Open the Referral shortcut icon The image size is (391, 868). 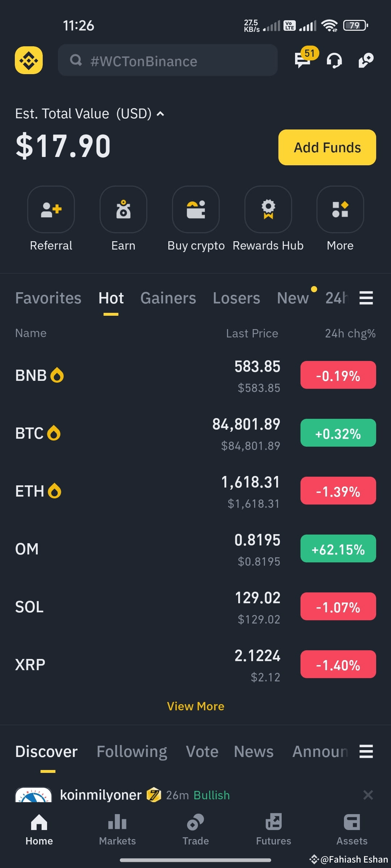tap(51, 209)
